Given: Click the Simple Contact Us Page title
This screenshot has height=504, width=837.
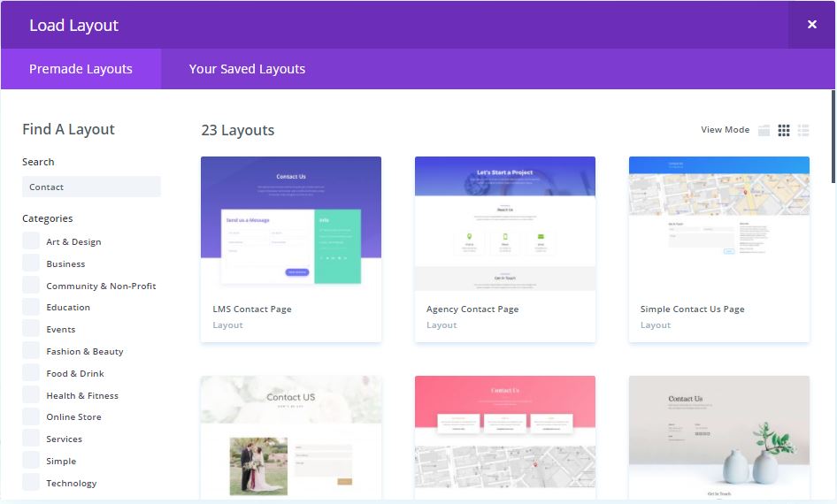Looking at the screenshot, I should point(693,309).
